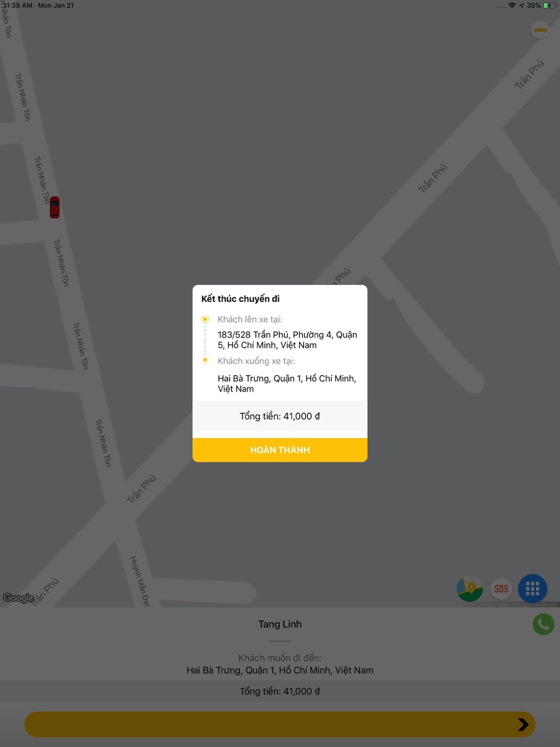Tap passenger name Tang Linh
The width and height of the screenshot is (560, 747).
(x=280, y=624)
